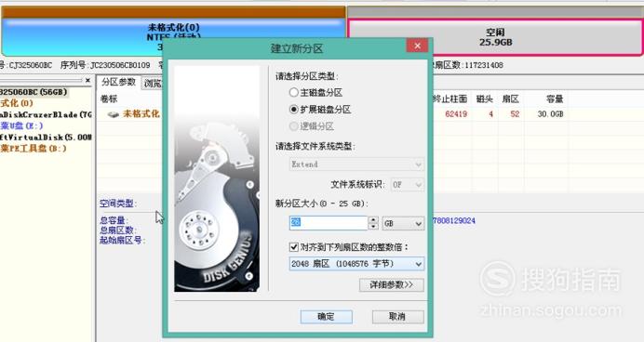644x342 pixels.
Task: Click the 终止柱面 column header
Action: pos(449,99)
